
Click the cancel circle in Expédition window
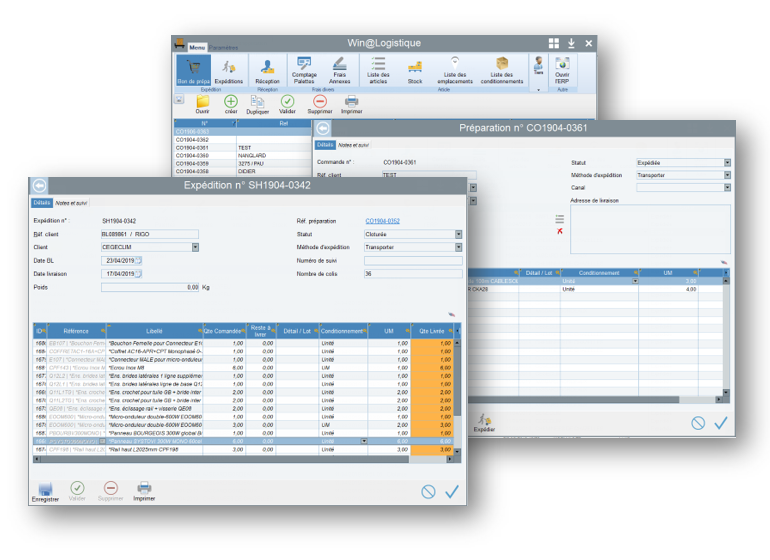pyautogui.click(x=428, y=492)
